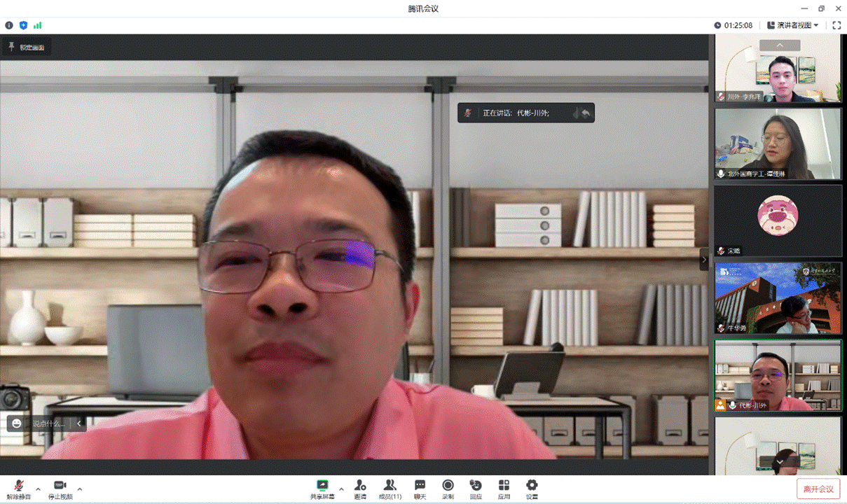Click the meeting timer 01:25:08

734,25
